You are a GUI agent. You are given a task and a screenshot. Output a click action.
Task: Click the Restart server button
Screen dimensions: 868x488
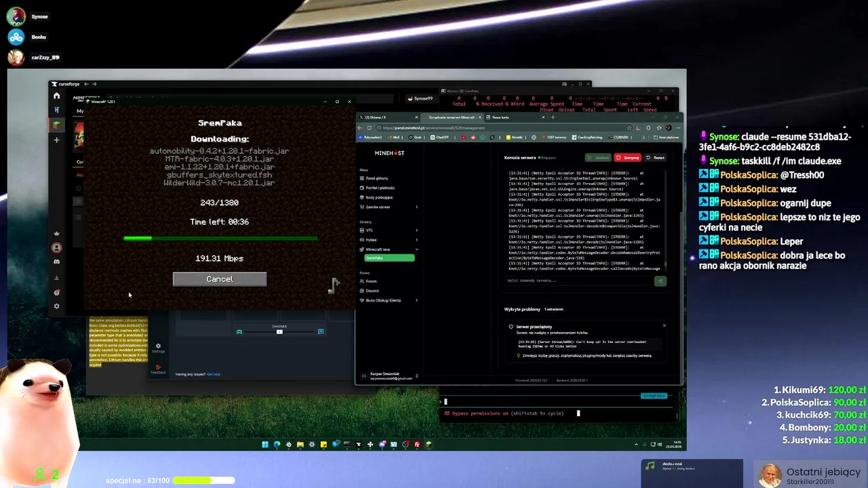655,158
